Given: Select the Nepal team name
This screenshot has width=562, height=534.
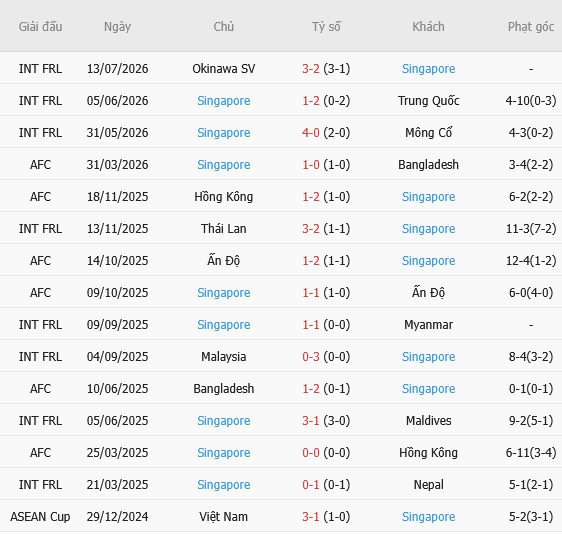Looking at the screenshot, I should tap(428, 485).
